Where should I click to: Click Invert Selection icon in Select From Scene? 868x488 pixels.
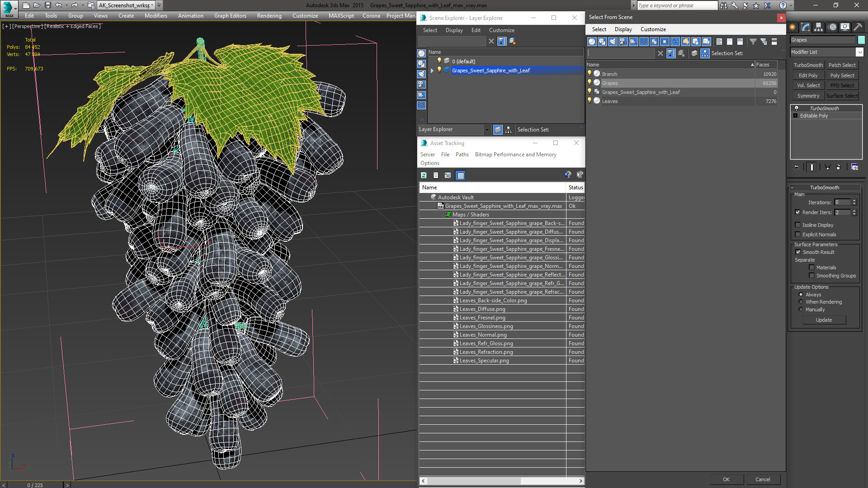click(x=740, y=42)
